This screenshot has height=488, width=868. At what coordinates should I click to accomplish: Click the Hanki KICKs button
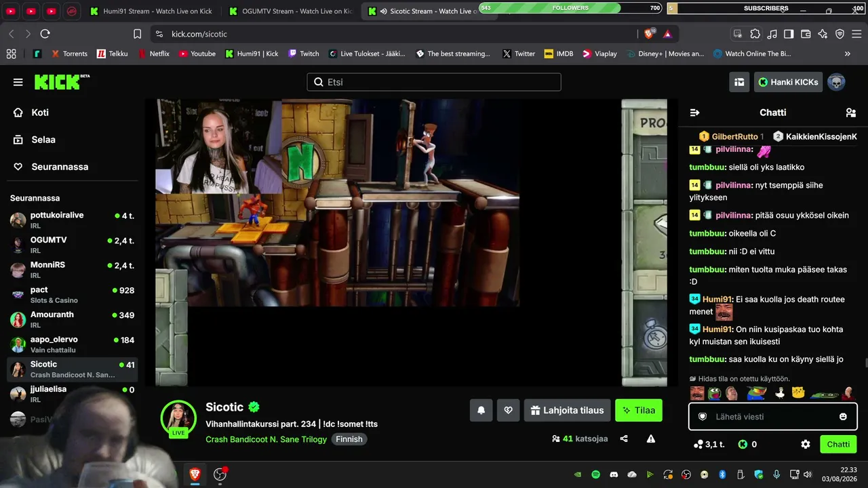[x=788, y=82]
